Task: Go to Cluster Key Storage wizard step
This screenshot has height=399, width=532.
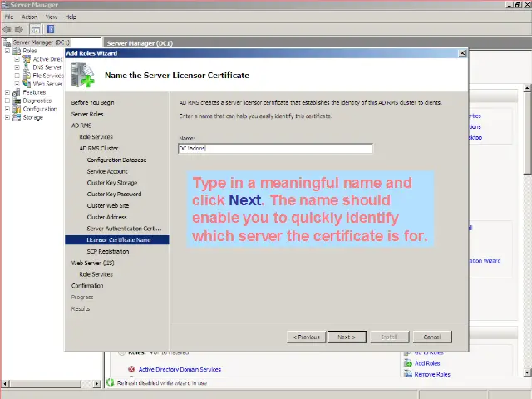Action: 112,183
